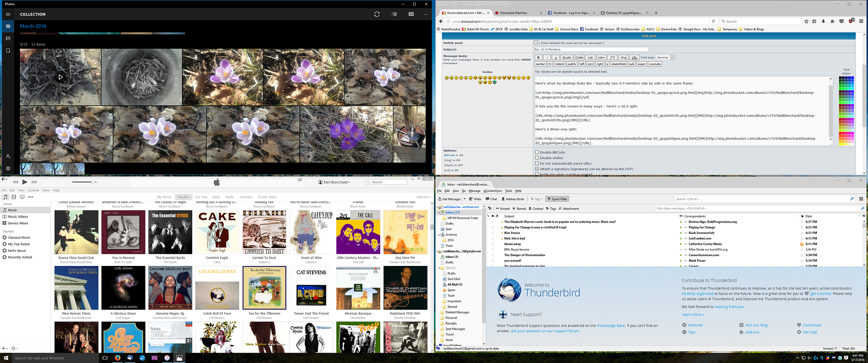Open the iTunes Up Next list icon

[x=300, y=180]
